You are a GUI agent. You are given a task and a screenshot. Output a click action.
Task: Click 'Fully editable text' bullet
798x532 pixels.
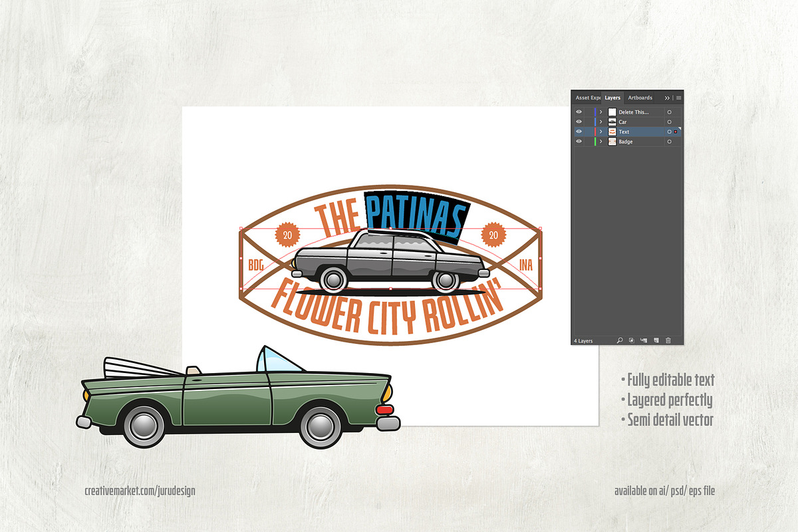(668, 380)
